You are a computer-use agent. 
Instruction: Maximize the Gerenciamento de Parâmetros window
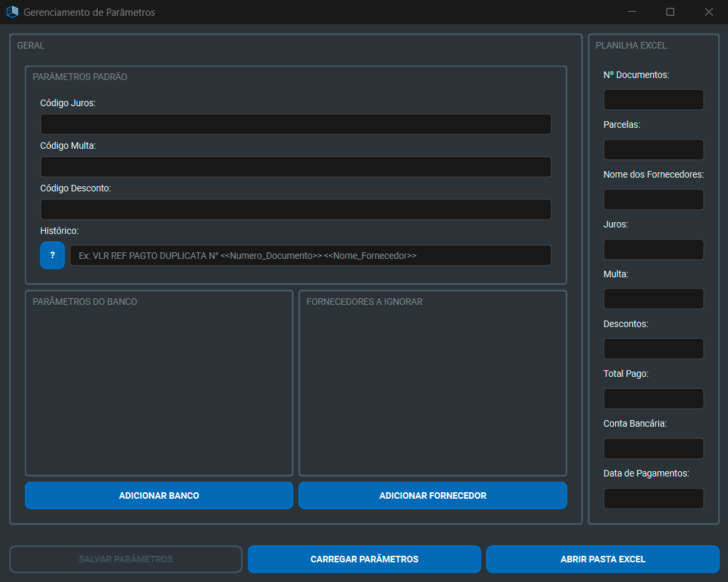point(670,12)
